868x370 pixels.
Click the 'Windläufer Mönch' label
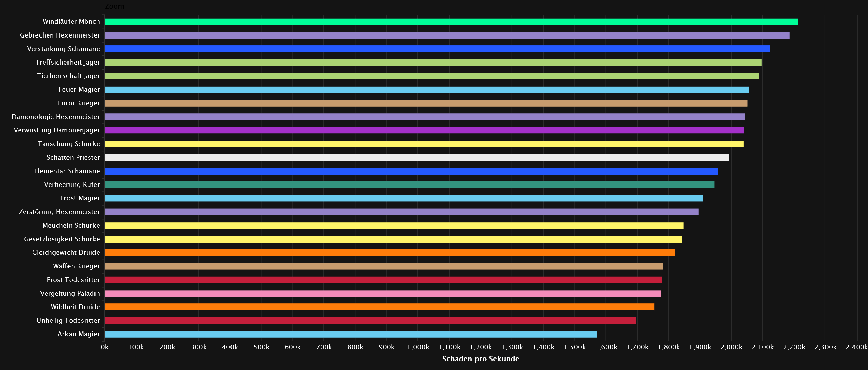71,21
